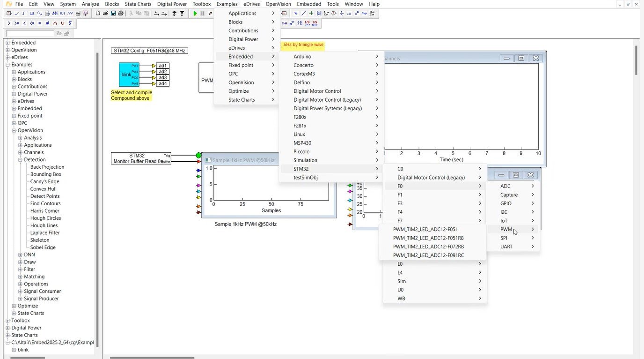
Task: Expand the Toolbox tree node
Action: point(7,321)
